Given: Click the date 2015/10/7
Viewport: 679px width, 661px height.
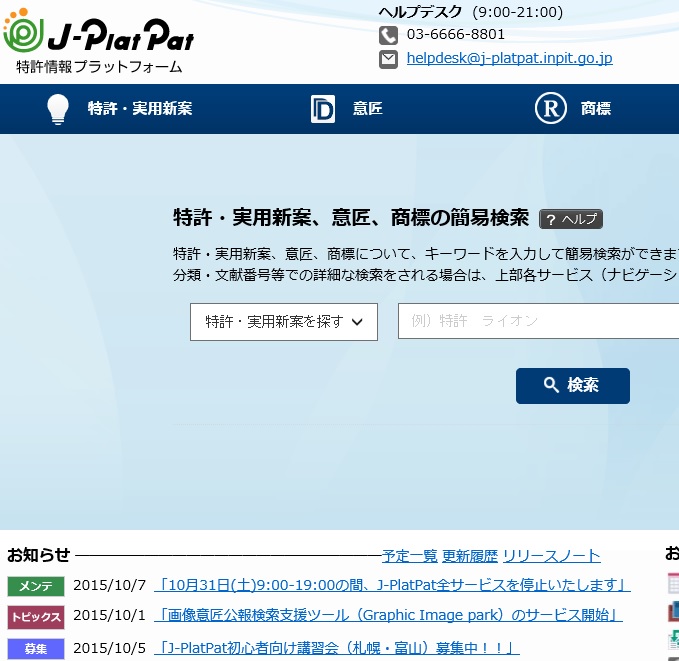Looking at the screenshot, I should 110,586.
